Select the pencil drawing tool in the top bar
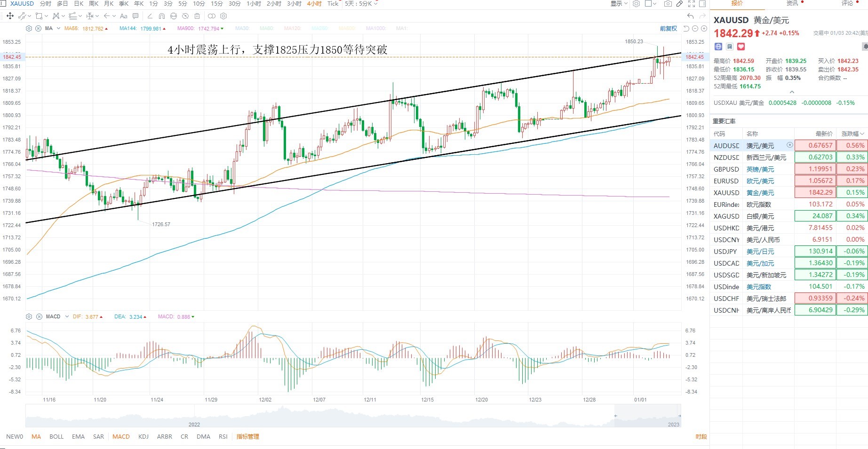 [679, 4]
